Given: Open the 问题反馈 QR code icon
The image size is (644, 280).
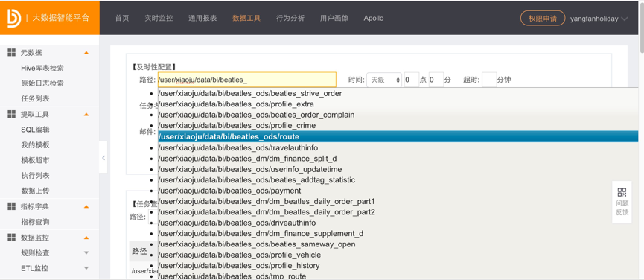Looking at the screenshot, I should pos(622,193).
